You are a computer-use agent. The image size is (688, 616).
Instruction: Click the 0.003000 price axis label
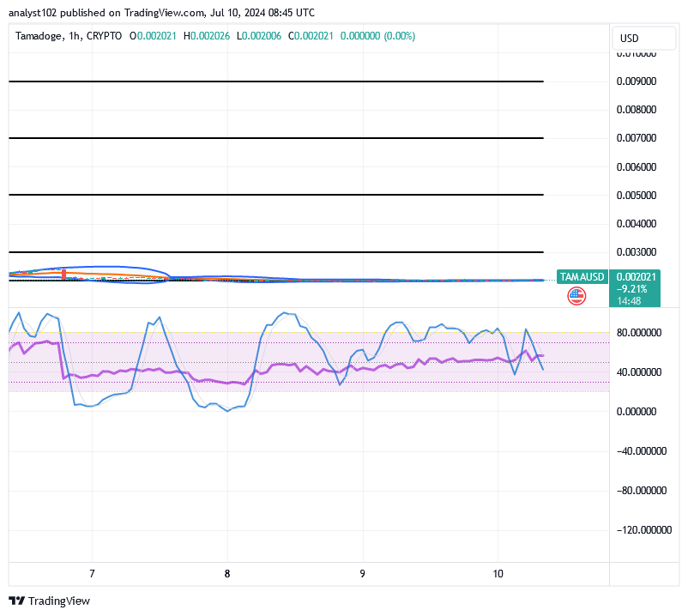pyautogui.click(x=637, y=252)
